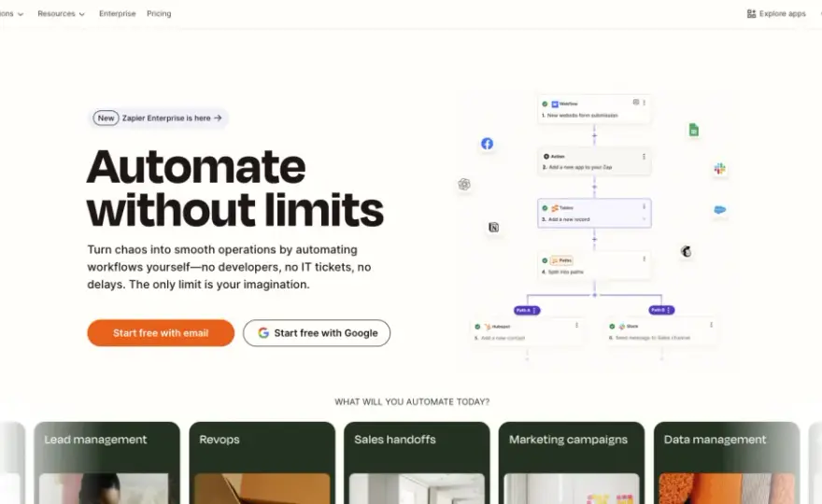Viewport: 822px width, 504px height.
Task: Click the Notion app icon
Action: tap(493, 228)
